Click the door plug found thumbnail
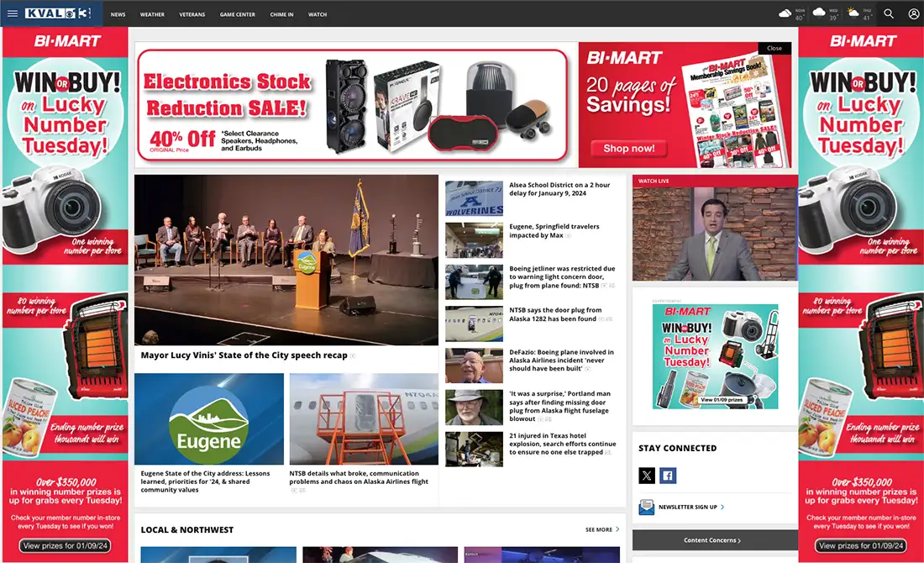Viewport: 924px width, 563px height. point(474,324)
